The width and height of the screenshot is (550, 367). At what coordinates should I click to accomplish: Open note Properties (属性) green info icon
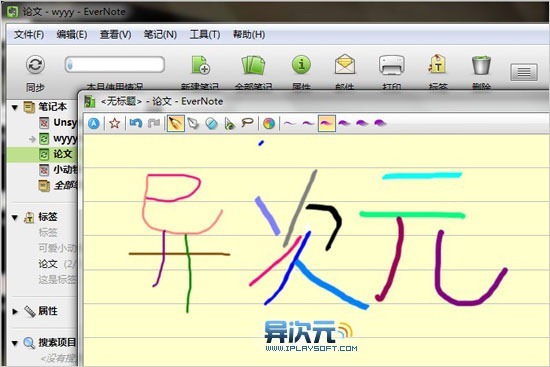pos(301,65)
